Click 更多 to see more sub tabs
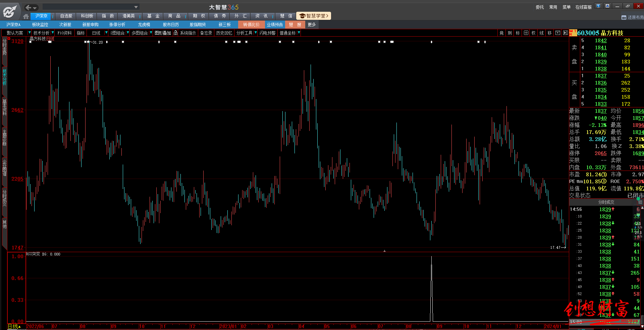644x330 pixels. [312, 25]
